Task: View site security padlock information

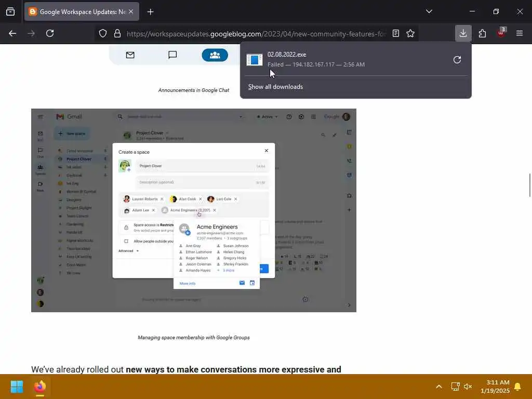Action: click(x=117, y=33)
